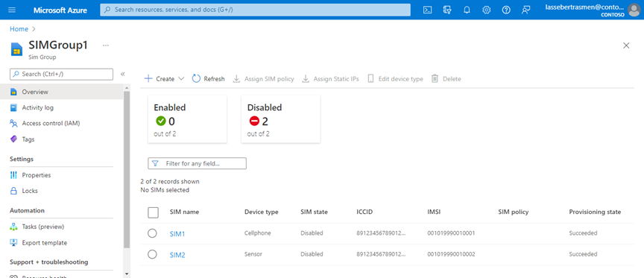
Task: Click the left menu scrollbar down arrow
Action: tap(127, 274)
